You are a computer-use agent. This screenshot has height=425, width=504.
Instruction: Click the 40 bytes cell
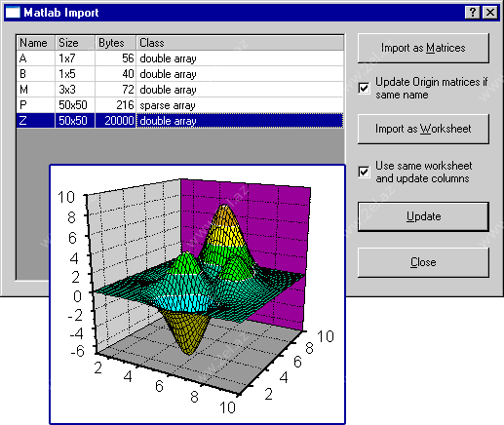tap(115, 74)
